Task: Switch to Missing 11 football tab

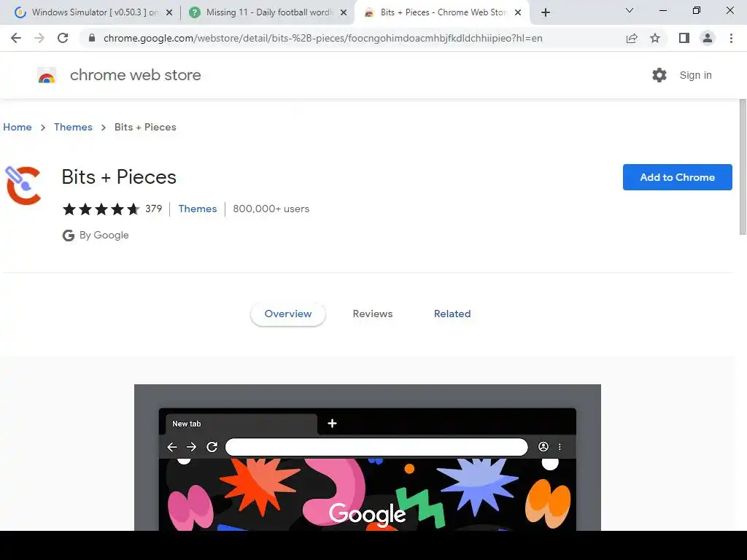Action: [x=267, y=13]
